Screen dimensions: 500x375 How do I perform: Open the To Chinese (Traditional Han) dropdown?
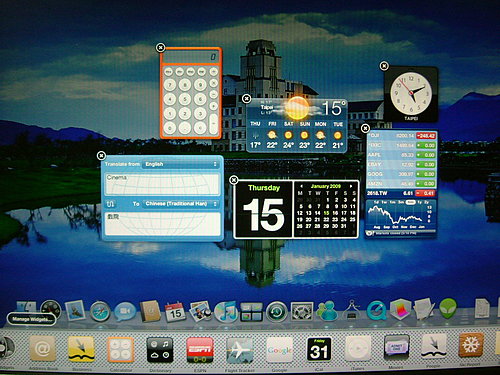point(180,204)
